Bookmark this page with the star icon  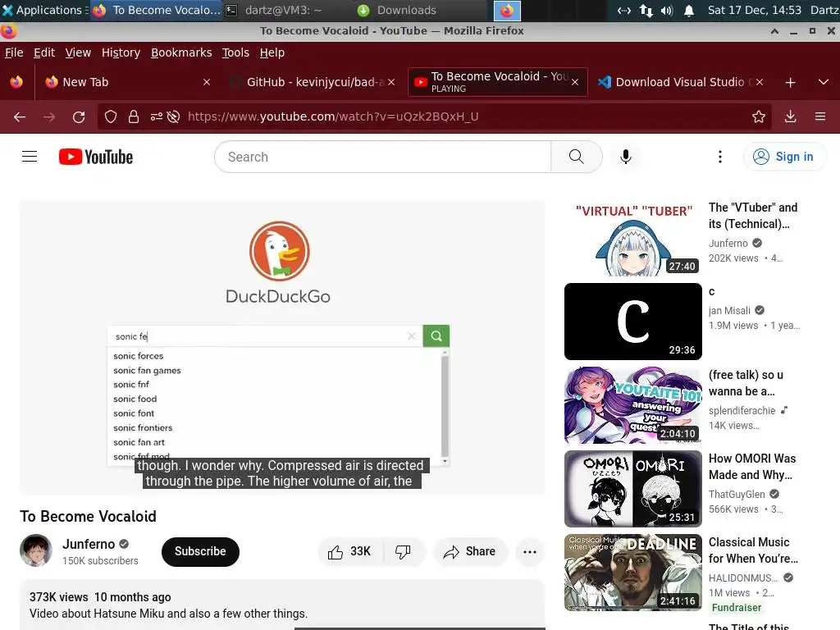(759, 116)
